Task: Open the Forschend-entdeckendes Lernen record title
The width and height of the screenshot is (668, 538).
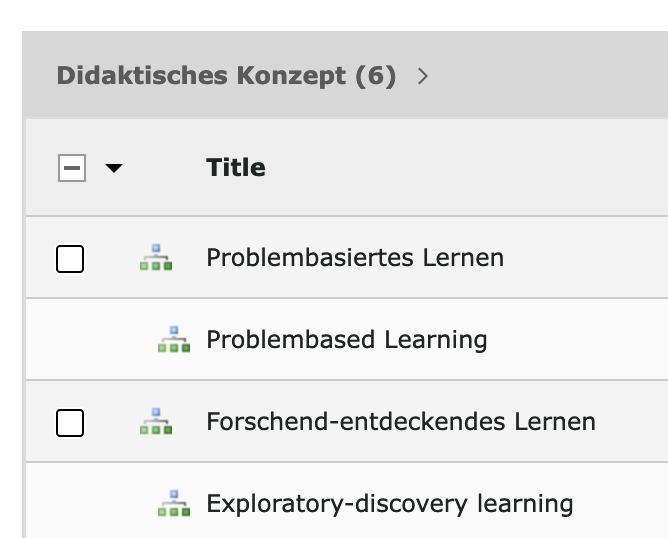Action: pos(401,421)
